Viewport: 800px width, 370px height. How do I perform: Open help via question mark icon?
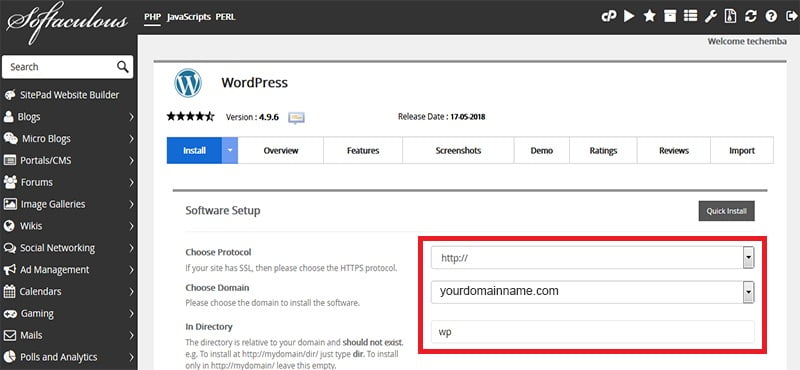tap(771, 16)
